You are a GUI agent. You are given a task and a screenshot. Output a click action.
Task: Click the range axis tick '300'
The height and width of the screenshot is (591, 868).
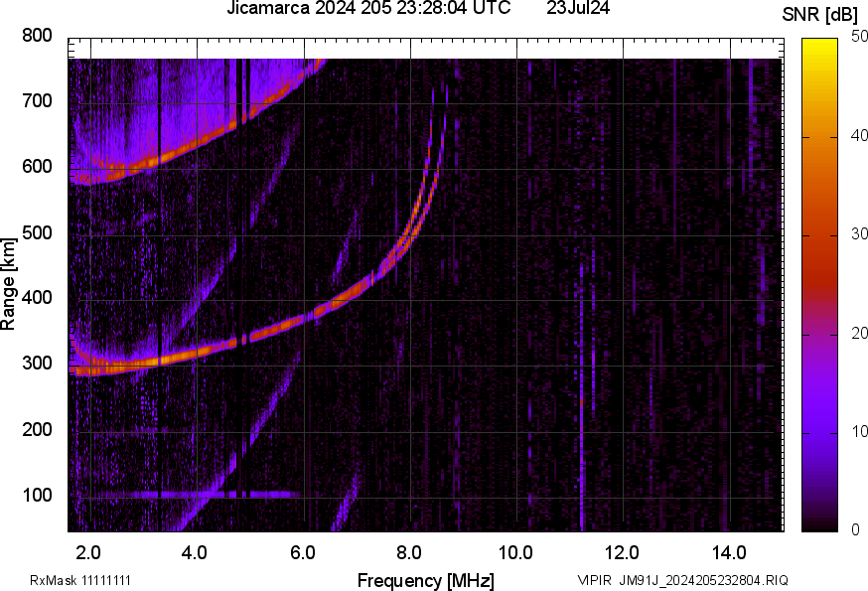coord(37,364)
